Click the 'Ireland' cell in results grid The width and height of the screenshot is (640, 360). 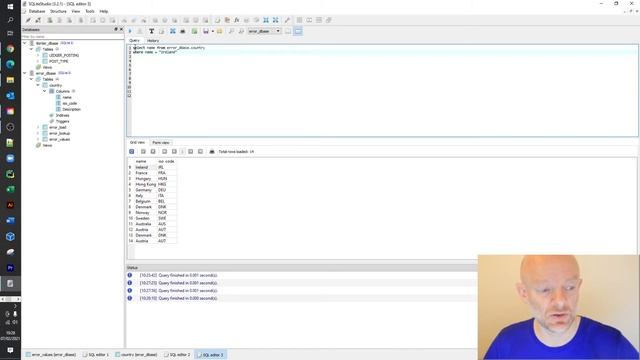[146, 167]
